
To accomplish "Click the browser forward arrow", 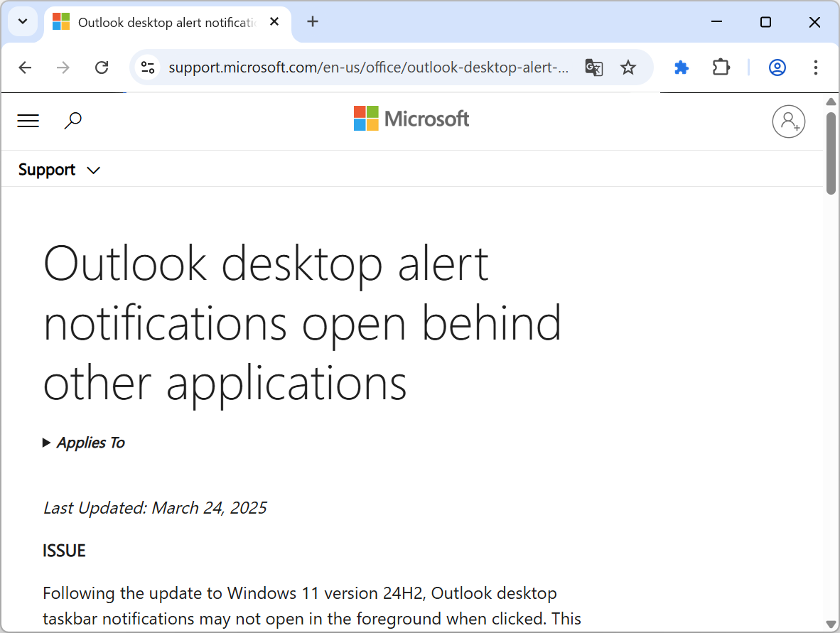I will pyautogui.click(x=63, y=67).
